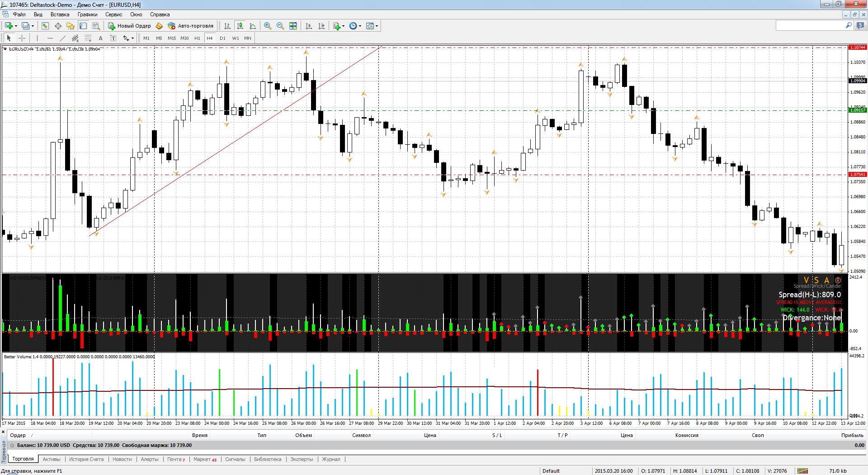Open the Маркет tab
The width and height of the screenshot is (868, 475).
pyautogui.click(x=205, y=459)
